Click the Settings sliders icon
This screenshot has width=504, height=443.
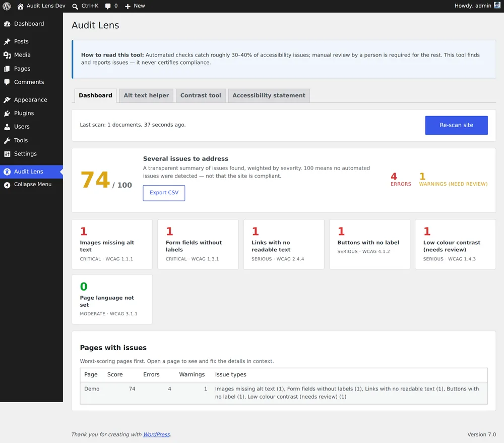[7, 154]
